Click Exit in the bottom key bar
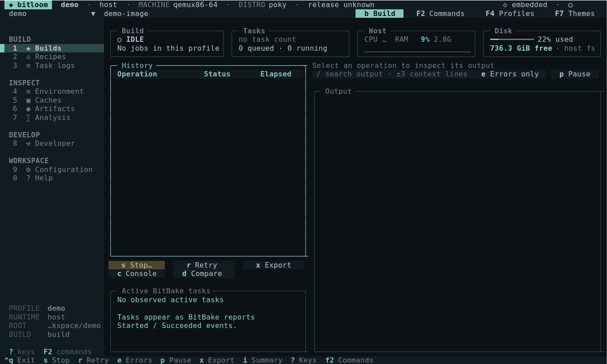Screen dimensions: 607x364 click(20, 360)
